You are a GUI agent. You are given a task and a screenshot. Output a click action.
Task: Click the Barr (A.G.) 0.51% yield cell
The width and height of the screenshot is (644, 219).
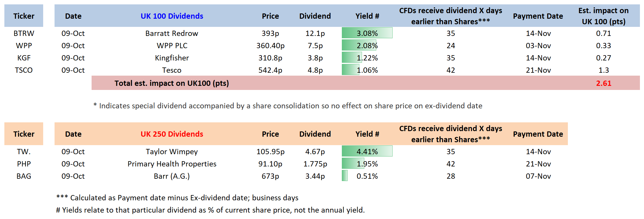[x=367, y=176]
